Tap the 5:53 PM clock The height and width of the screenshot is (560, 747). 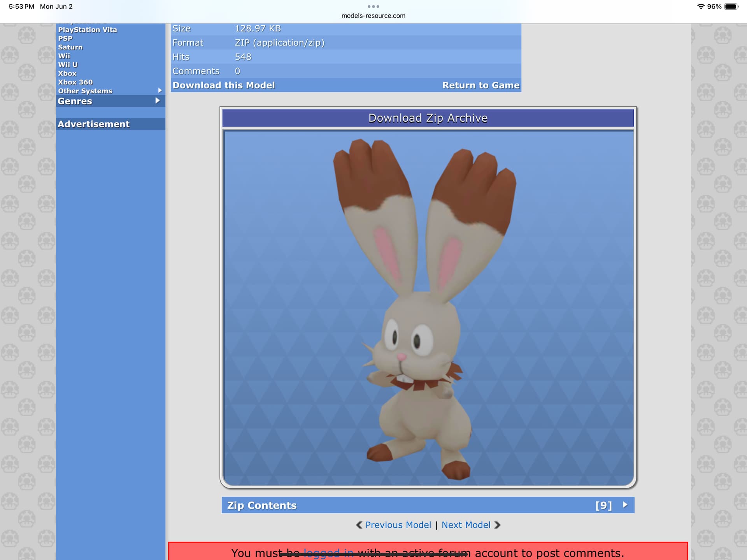coord(21,7)
